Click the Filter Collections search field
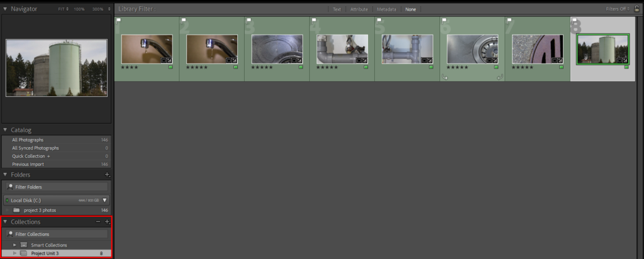644x259 pixels. pos(57,234)
